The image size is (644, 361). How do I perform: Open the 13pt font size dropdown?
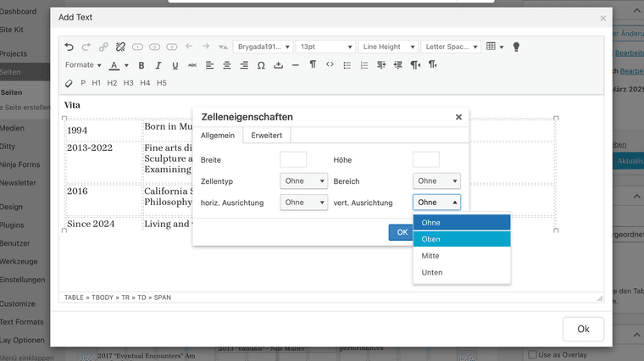coord(325,47)
